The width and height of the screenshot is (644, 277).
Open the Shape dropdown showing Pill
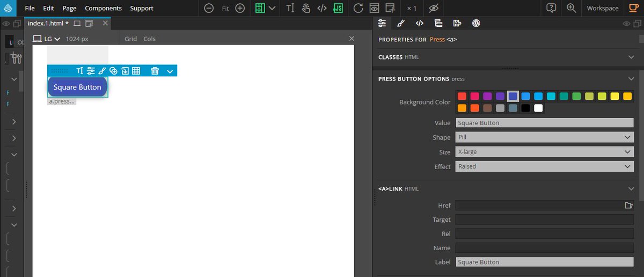click(x=545, y=137)
